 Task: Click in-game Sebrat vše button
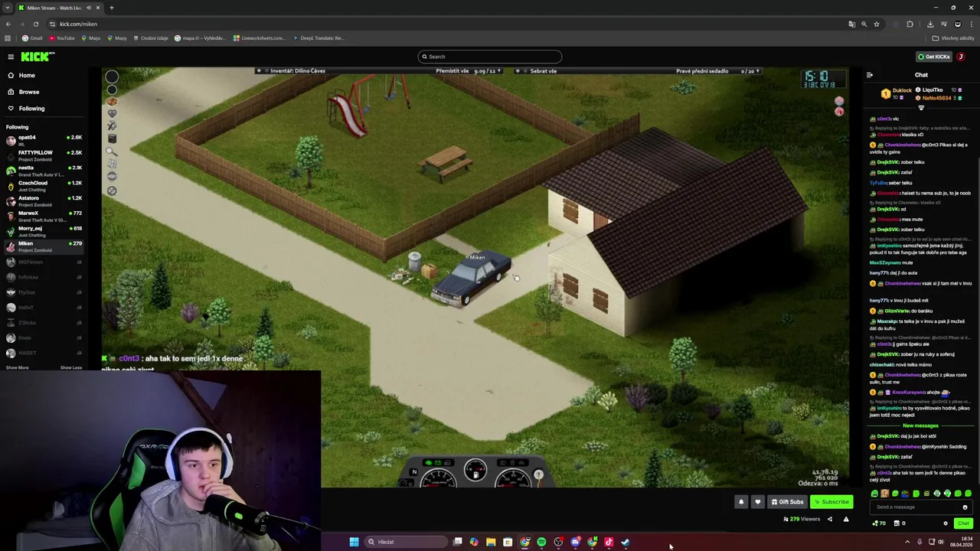pos(543,70)
